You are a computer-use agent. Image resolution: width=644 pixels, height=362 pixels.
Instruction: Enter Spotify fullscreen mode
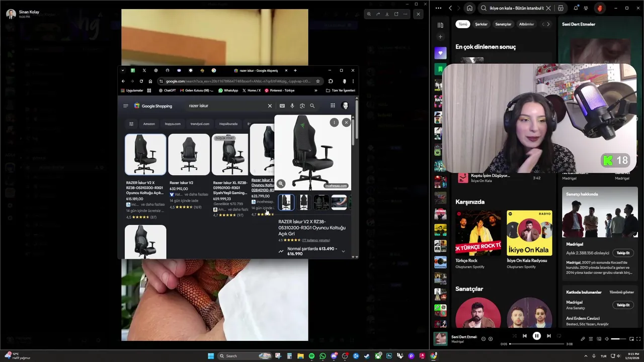[x=638, y=339]
